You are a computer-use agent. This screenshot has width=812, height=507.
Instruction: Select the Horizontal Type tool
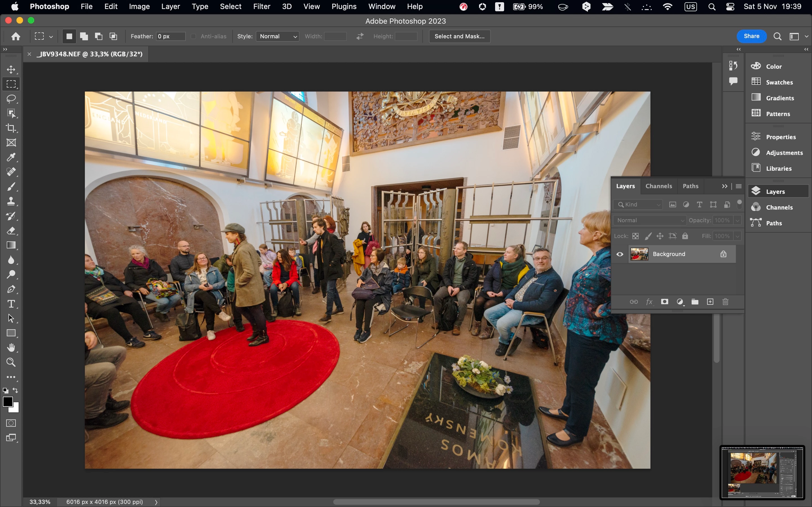coord(11,304)
